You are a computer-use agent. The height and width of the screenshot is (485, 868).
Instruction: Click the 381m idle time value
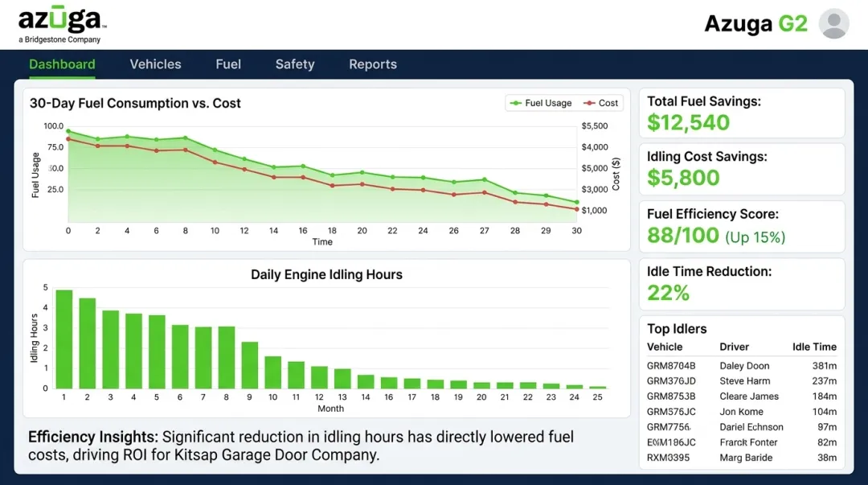coord(825,366)
